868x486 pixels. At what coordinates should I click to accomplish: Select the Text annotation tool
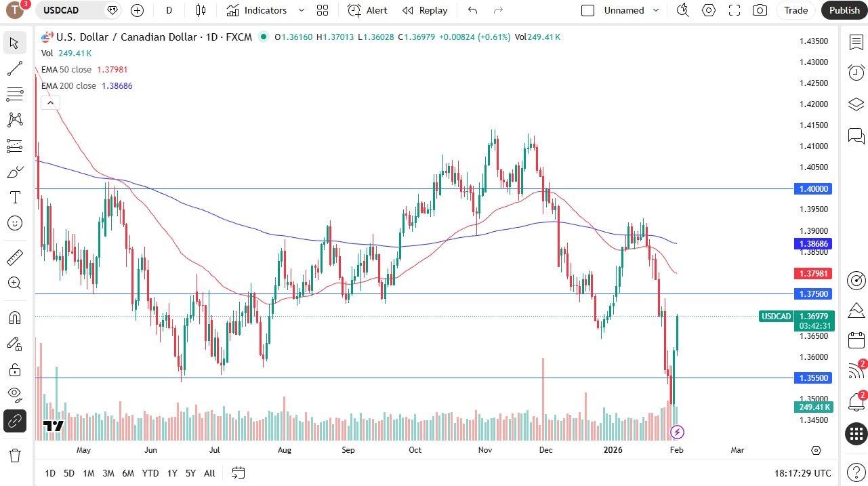point(15,197)
